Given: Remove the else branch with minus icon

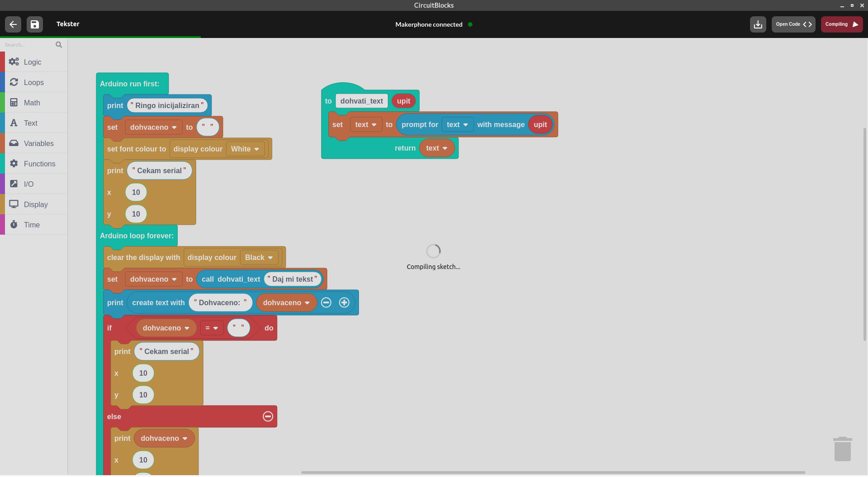Looking at the screenshot, I should point(268,417).
